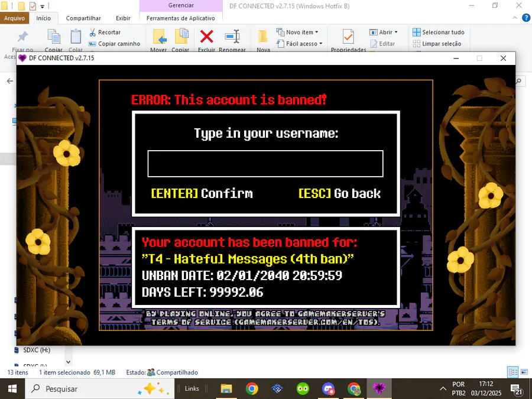This screenshot has height=399, width=532.
Task: Select the Gerenciar contextual tab
Action: [x=181, y=5]
